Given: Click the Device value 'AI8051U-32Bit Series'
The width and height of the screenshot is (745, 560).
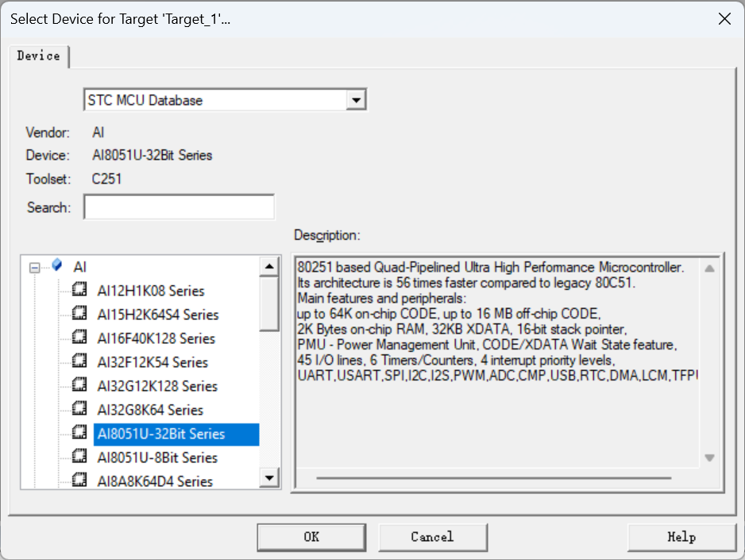Looking at the screenshot, I should pos(152,156).
